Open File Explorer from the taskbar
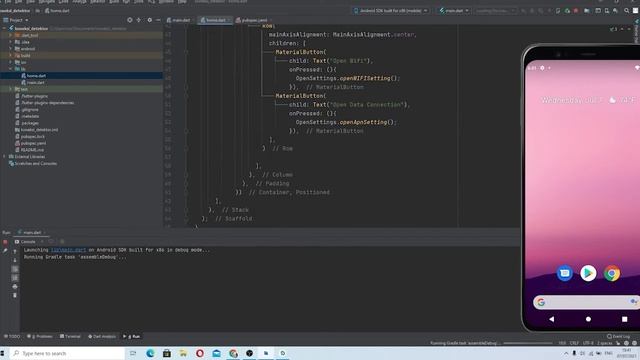 [x=183, y=353]
